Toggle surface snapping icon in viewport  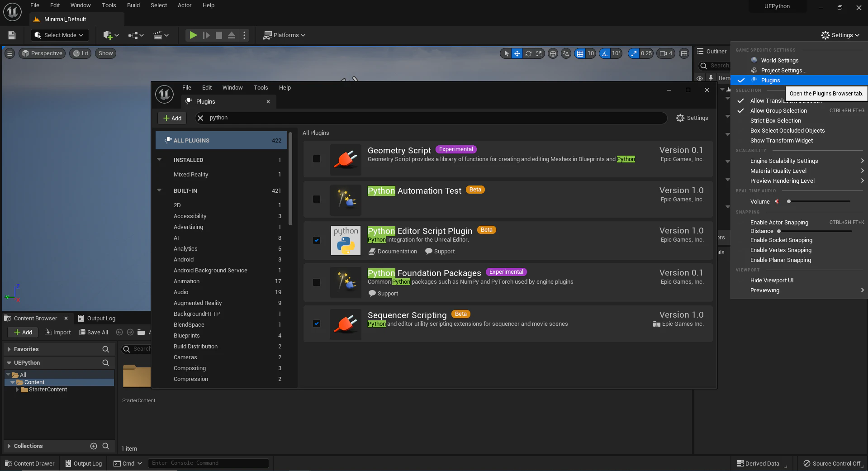[x=566, y=53]
